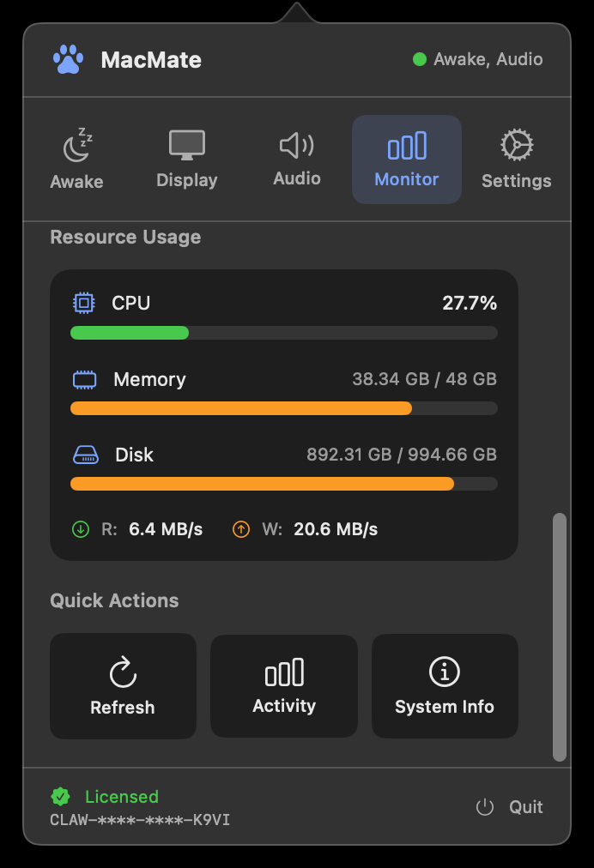
Task: Open System Info panel
Action: coord(444,685)
